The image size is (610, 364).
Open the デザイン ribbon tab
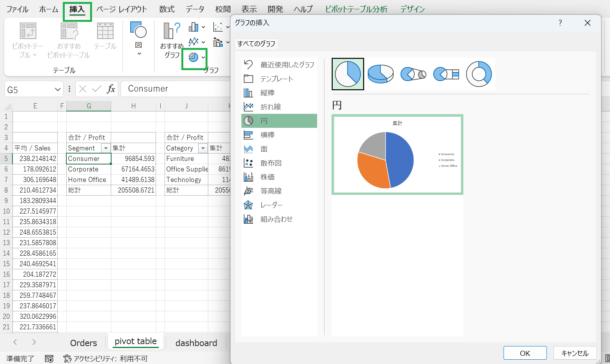click(x=413, y=9)
